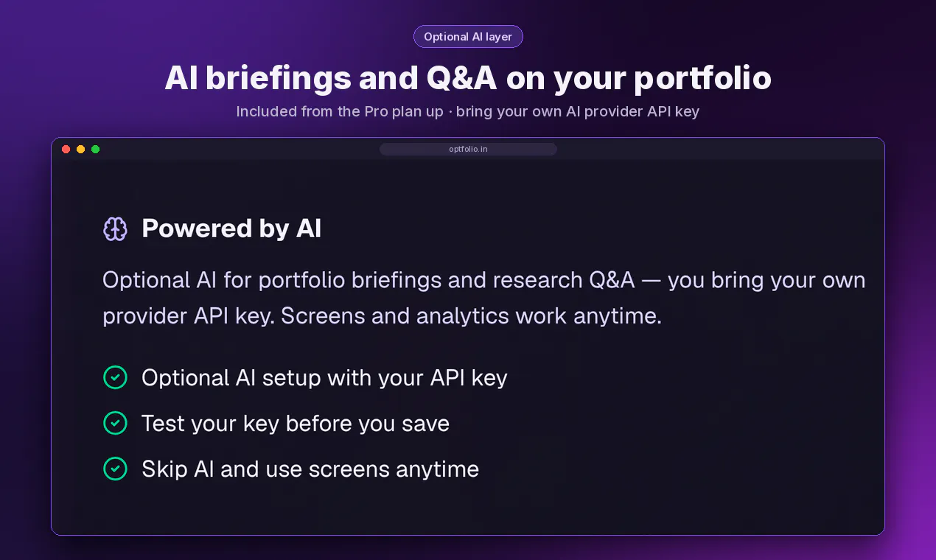The height and width of the screenshot is (560, 936).
Task: Click the text Skip AI and use screens anytime
Action: 310,469
